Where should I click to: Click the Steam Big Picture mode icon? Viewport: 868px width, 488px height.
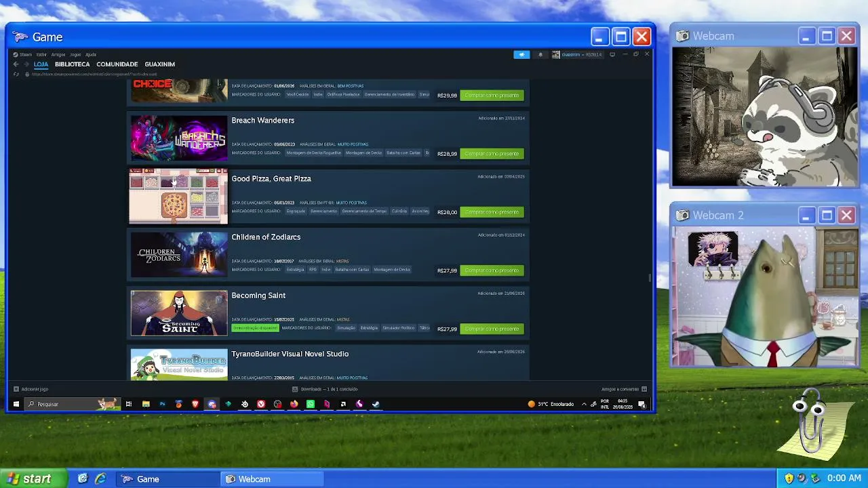(x=612, y=54)
